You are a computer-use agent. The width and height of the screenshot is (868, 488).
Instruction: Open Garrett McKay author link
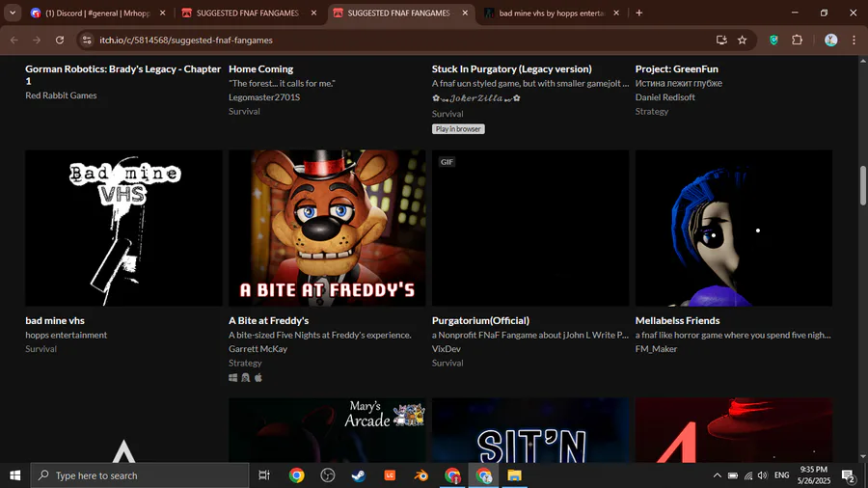(258, 348)
